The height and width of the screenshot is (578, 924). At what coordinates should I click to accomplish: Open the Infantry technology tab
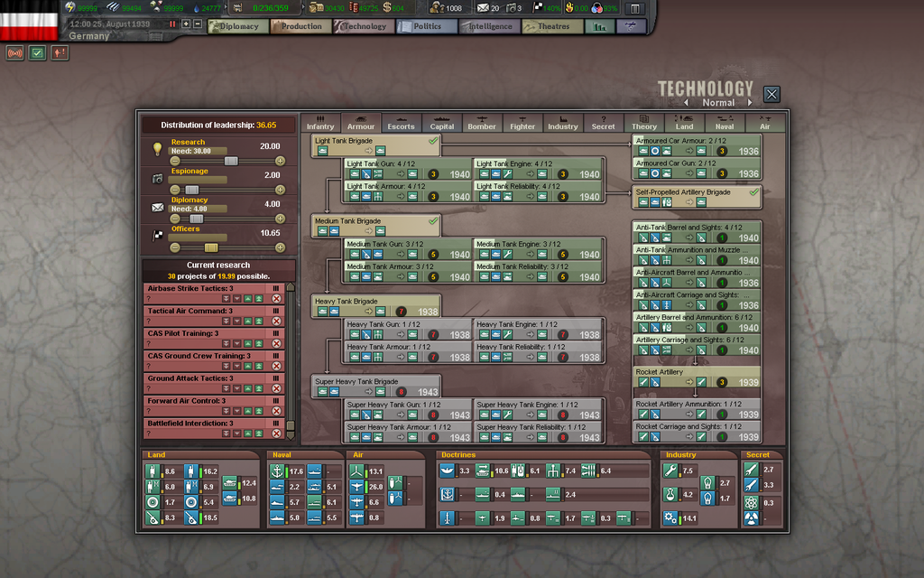(320, 123)
